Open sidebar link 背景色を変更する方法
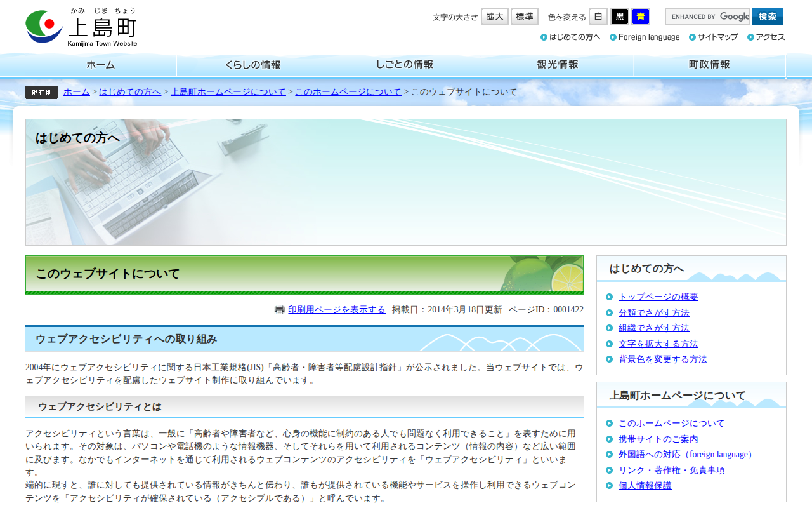Screen dimensions: 812x508 pyautogui.click(x=663, y=359)
